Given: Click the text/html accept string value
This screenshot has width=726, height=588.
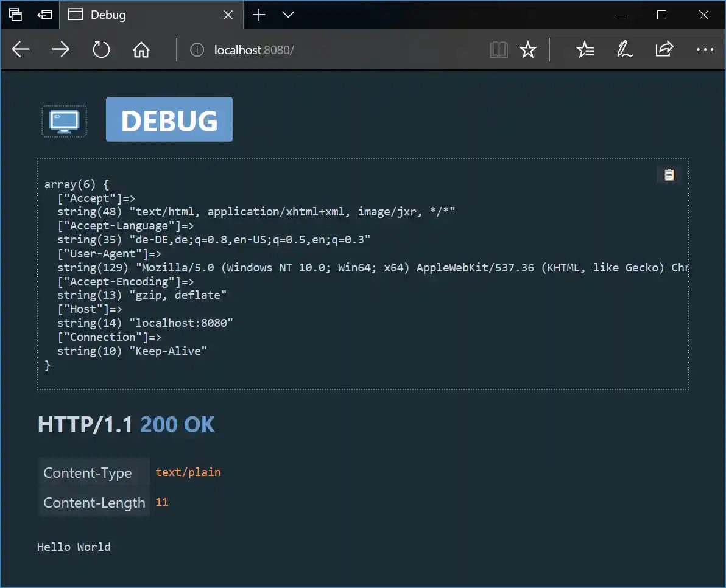Looking at the screenshot, I should pyautogui.click(x=292, y=212).
